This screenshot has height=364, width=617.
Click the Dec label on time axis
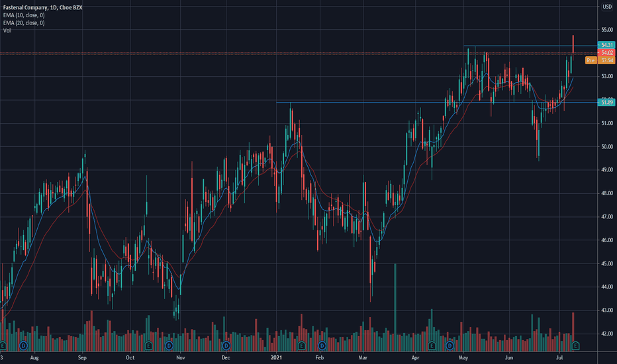point(226,357)
